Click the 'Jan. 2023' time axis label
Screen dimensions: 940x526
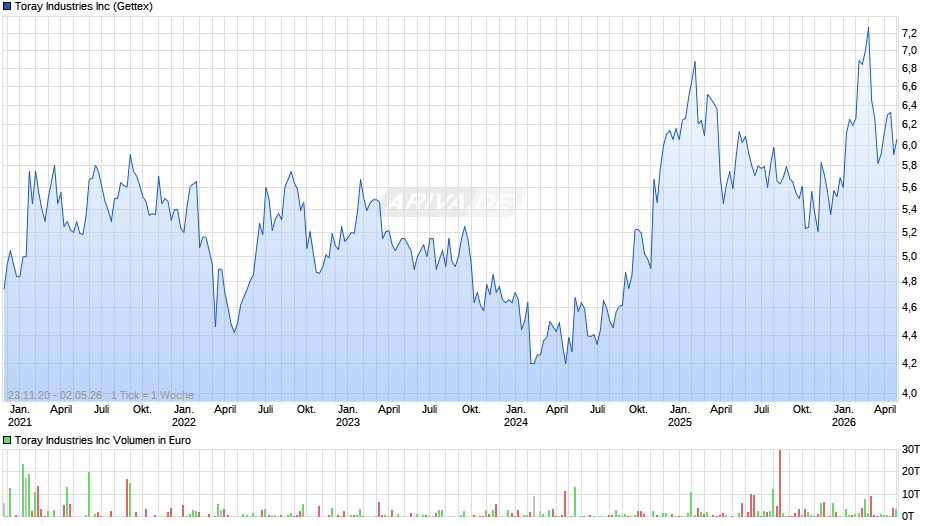[348, 416]
